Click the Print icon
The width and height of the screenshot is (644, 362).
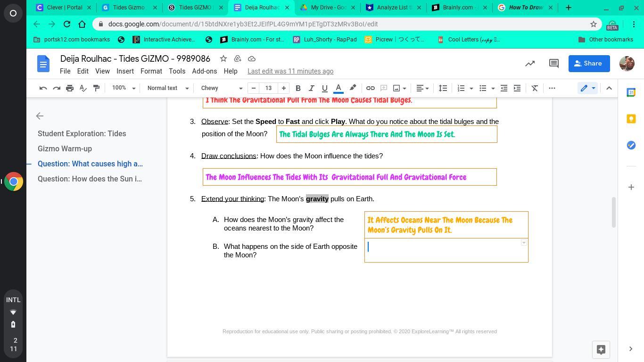click(x=70, y=88)
